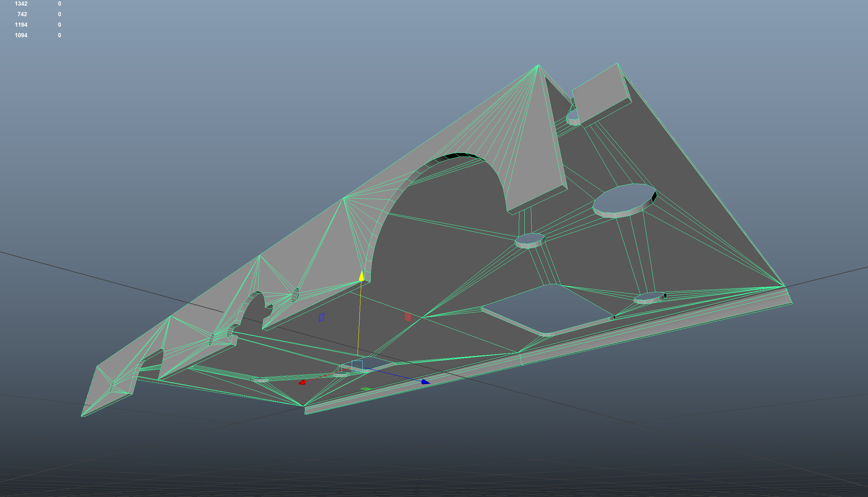Click the red X-axis move arrow
This screenshot has width=868, height=497.
[302, 382]
